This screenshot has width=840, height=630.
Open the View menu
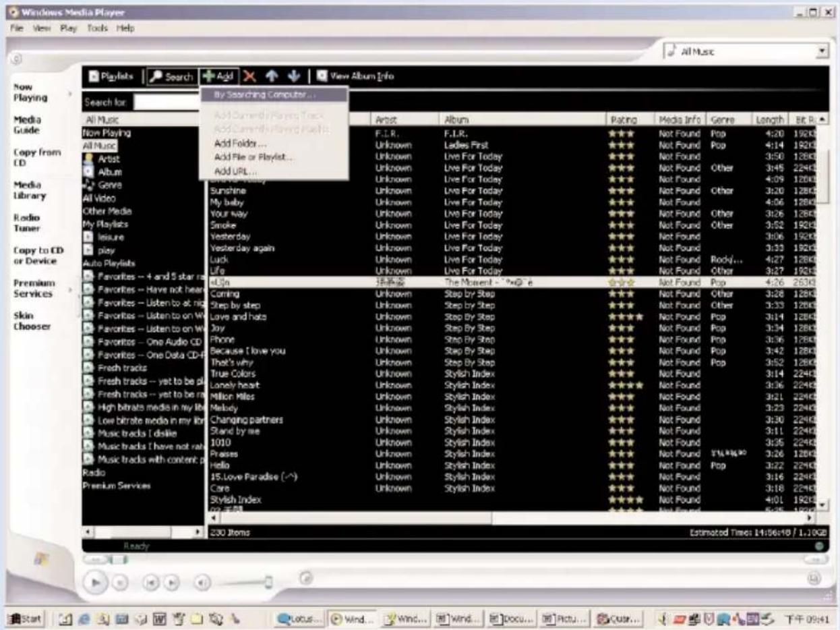click(42, 28)
